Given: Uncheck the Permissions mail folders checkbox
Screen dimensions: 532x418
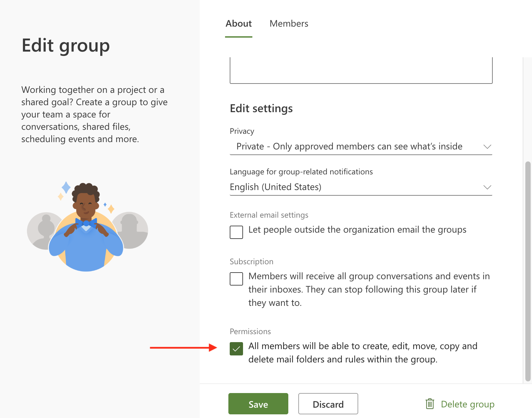Looking at the screenshot, I should 236,349.
